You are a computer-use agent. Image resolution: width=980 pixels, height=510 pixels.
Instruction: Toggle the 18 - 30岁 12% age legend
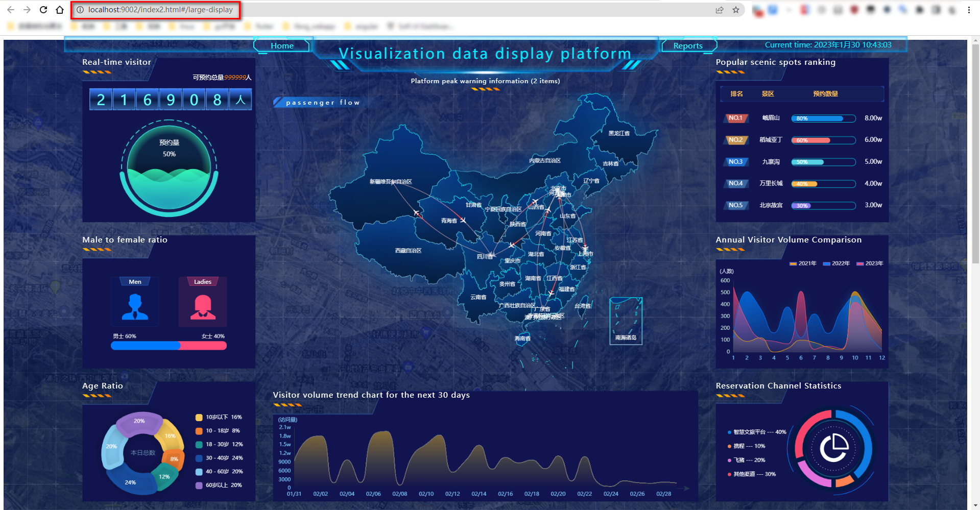point(219,444)
